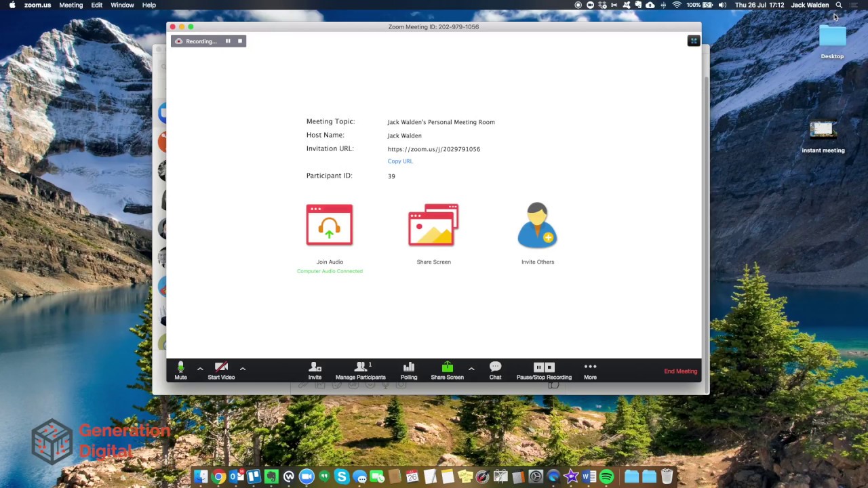This screenshot has height=488, width=868.
Task: Open the Notification Center menu bar icon
Action: point(853,5)
